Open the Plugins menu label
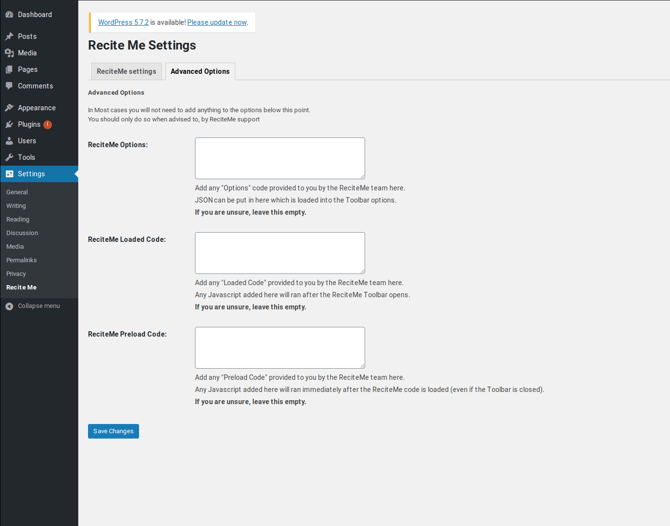 click(29, 124)
